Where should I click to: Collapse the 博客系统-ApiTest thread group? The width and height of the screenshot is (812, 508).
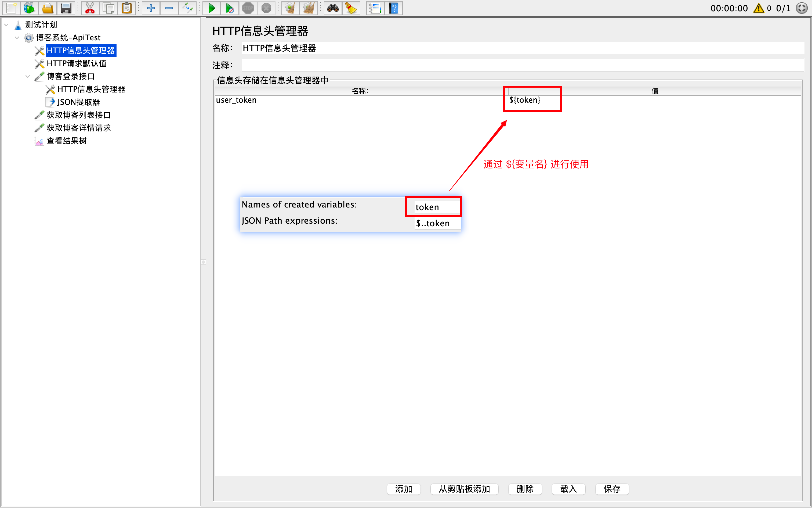coord(17,38)
